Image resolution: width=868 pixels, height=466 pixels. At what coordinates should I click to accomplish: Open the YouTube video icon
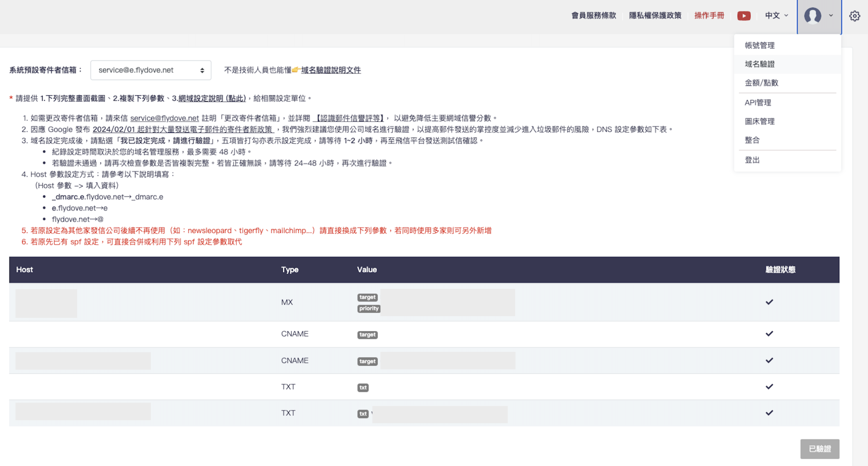coord(744,16)
